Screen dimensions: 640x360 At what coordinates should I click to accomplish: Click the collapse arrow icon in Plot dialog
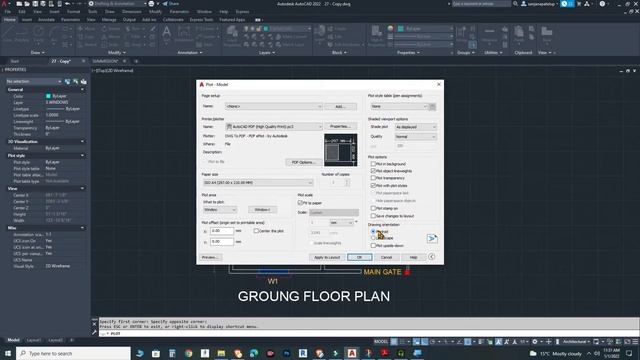click(431, 257)
